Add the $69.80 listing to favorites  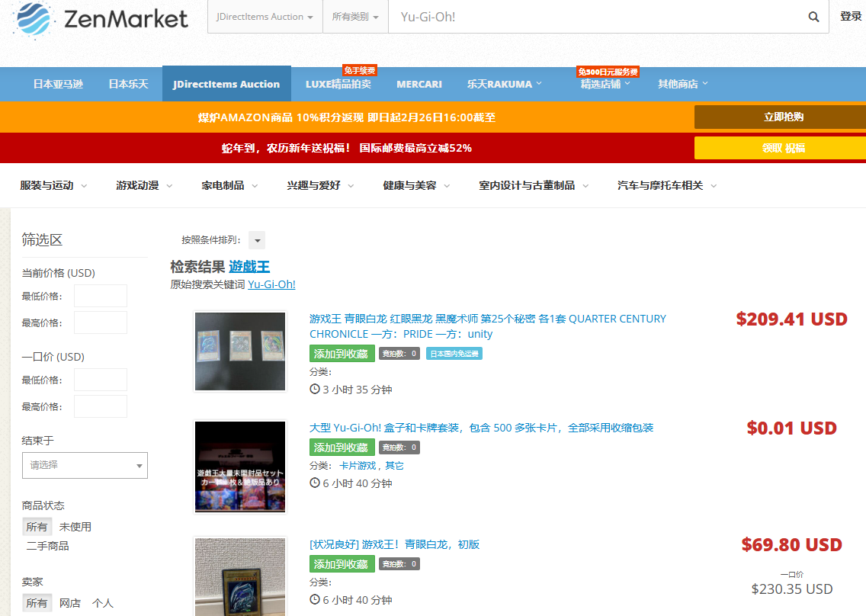point(342,564)
